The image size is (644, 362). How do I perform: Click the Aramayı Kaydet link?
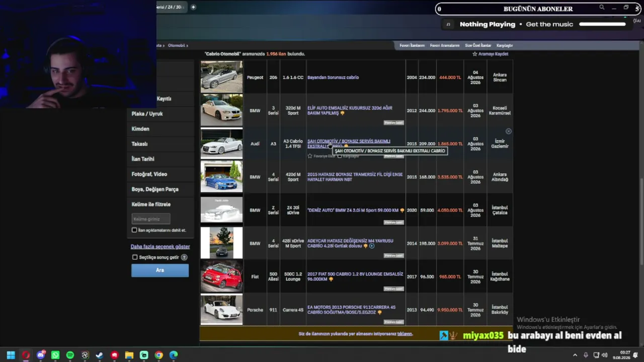pyautogui.click(x=493, y=54)
